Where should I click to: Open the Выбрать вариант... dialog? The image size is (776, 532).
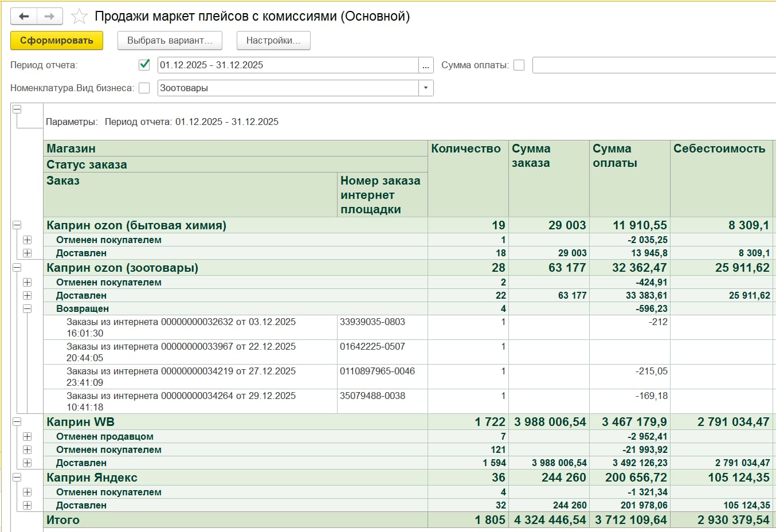tap(170, 41)
